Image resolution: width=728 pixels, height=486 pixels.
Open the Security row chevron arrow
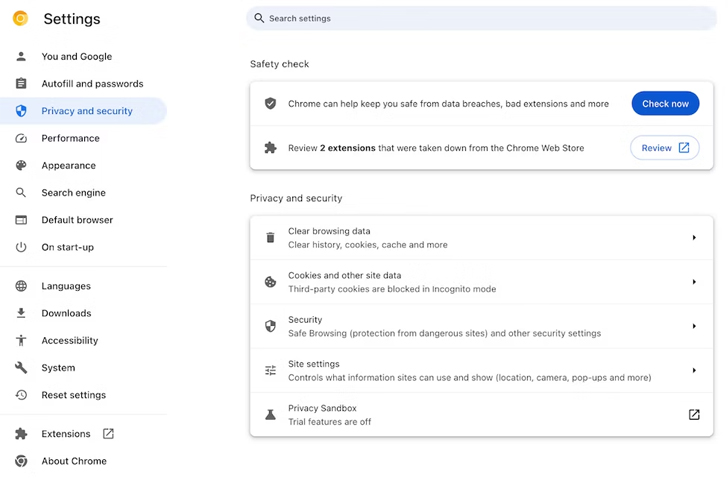click(x=694, y=326)
